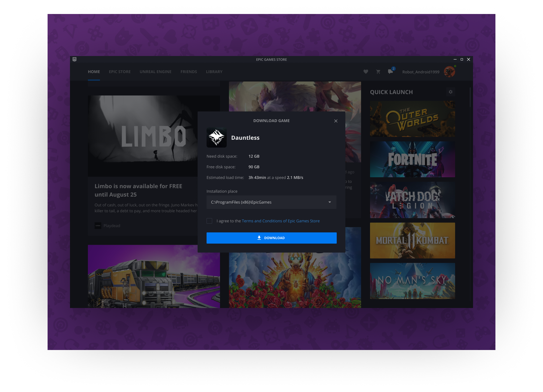Viewport: 543px width, 392px height.
Task: Click the Playdead publisher logo
Action: 98,226
